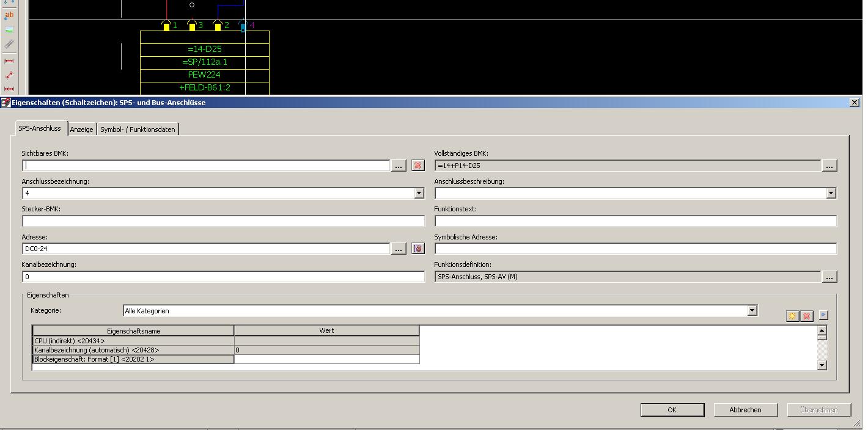Screen dimensions: 868x430
Task: Click into the Funktionstext input field
Action: coord(635,221)
